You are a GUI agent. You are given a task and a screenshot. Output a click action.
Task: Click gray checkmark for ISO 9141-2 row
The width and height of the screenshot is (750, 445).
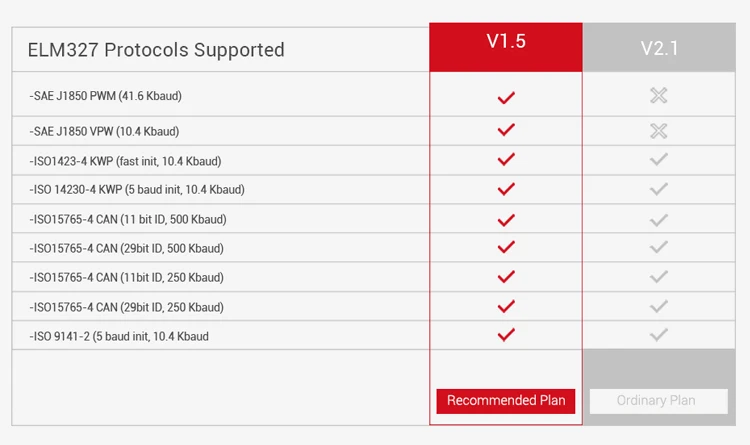(658, 335)
